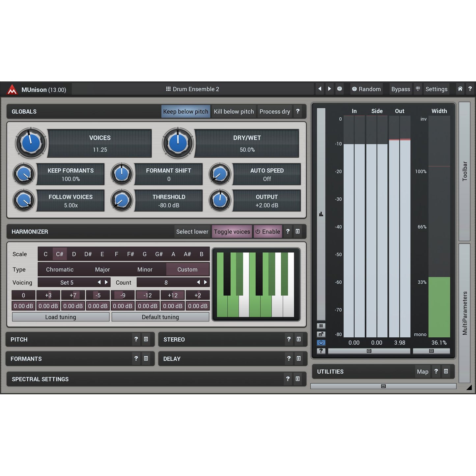Click the dice randomize preset icon

pos(339,89)
